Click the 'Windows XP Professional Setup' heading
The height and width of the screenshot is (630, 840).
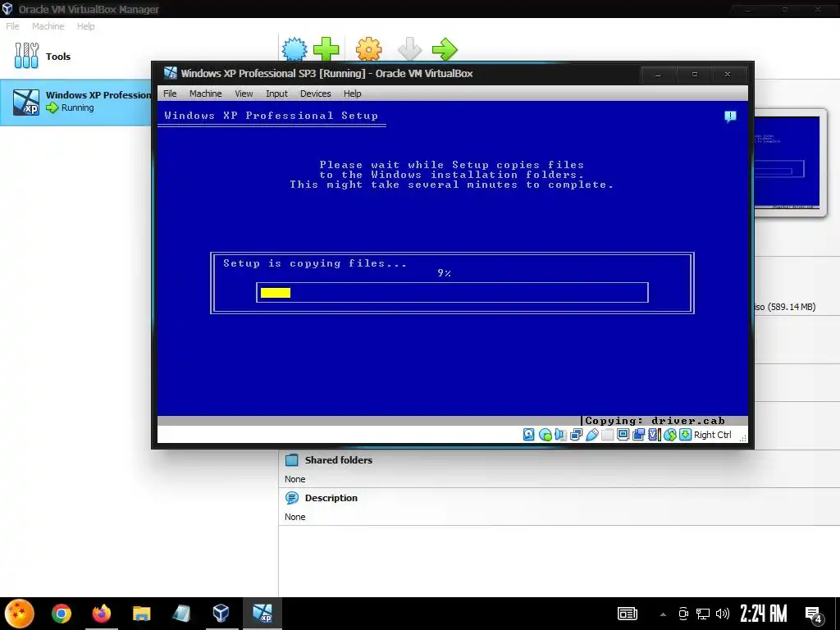coord(271,115)
